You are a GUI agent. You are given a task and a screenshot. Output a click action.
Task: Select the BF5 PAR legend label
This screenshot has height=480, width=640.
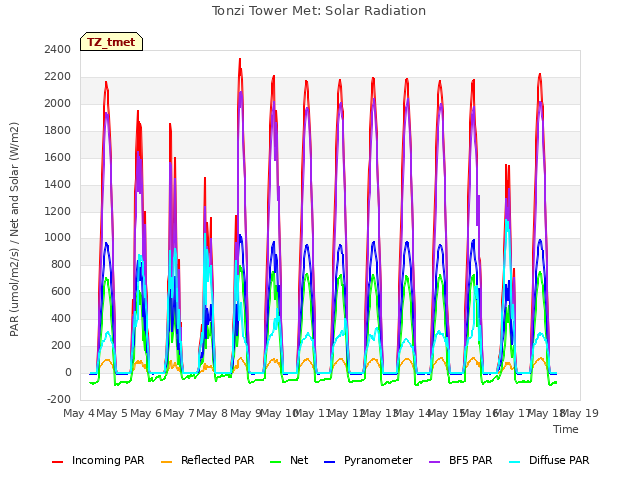pyautogui.click(x=471, y=460)
